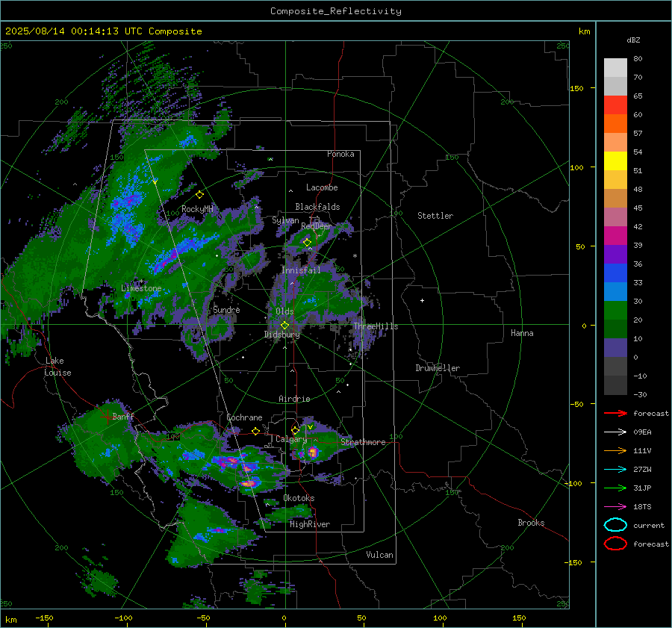Click the cyan current ellipse legend icon

615,525
